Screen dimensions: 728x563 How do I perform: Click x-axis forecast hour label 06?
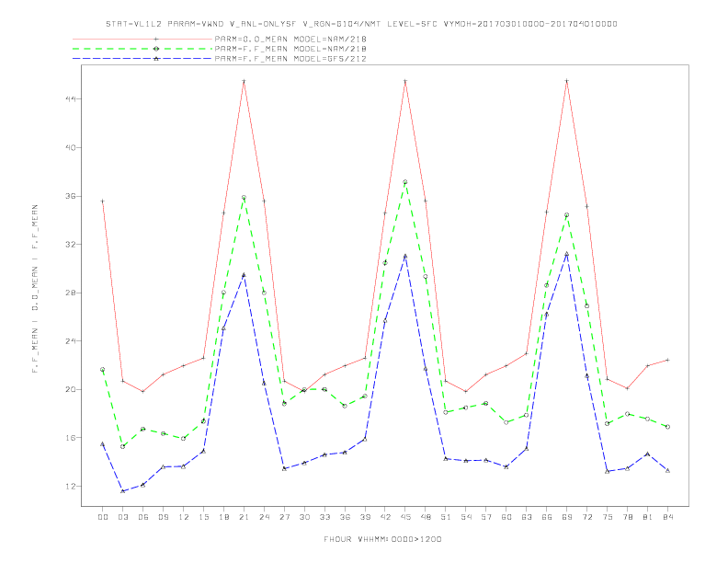[143, 517]
